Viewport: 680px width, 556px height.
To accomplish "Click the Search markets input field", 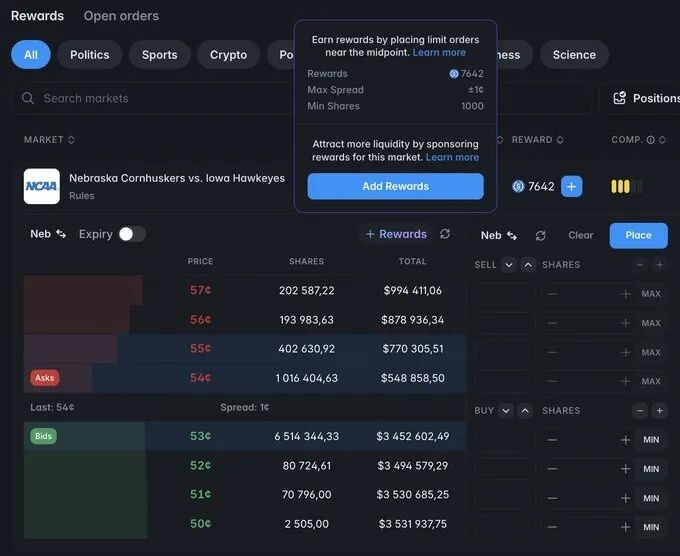I will click(160, 99).
